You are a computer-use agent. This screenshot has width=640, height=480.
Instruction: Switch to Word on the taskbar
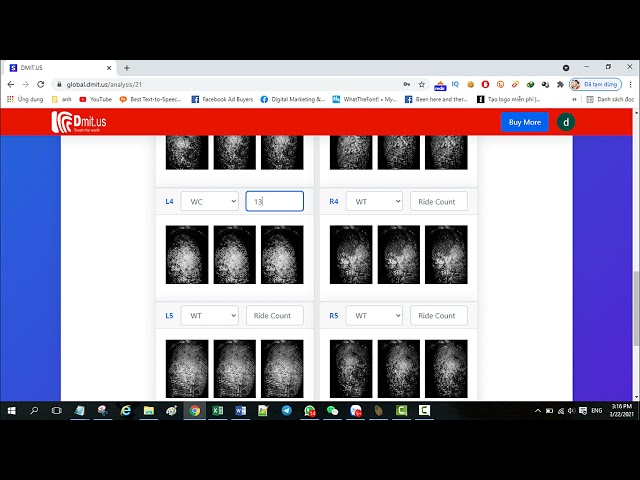coord(240,411)
